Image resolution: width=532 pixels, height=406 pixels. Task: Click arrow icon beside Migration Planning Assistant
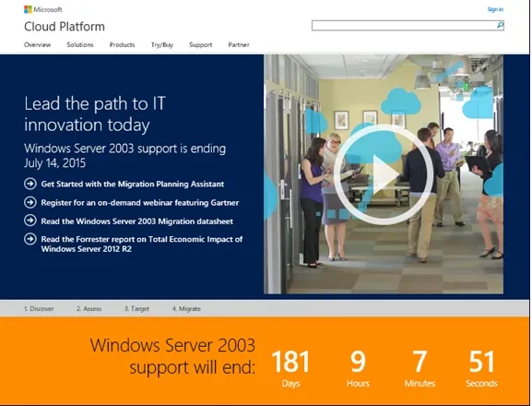[30, 184]
